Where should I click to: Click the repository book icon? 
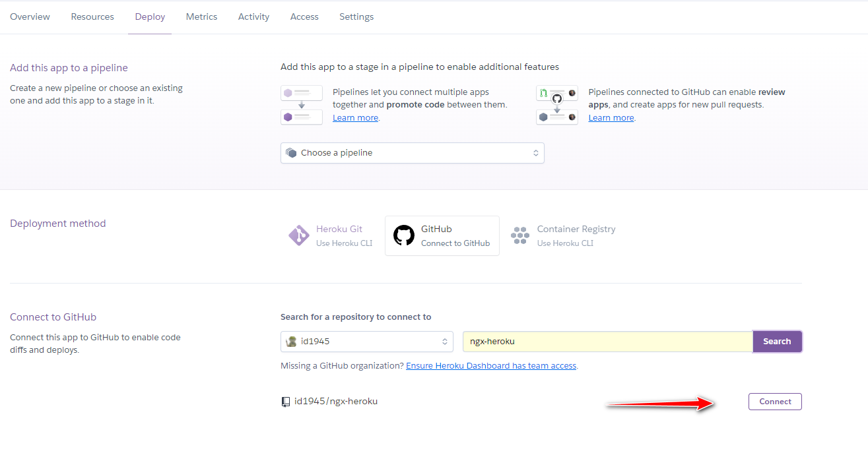286,402
